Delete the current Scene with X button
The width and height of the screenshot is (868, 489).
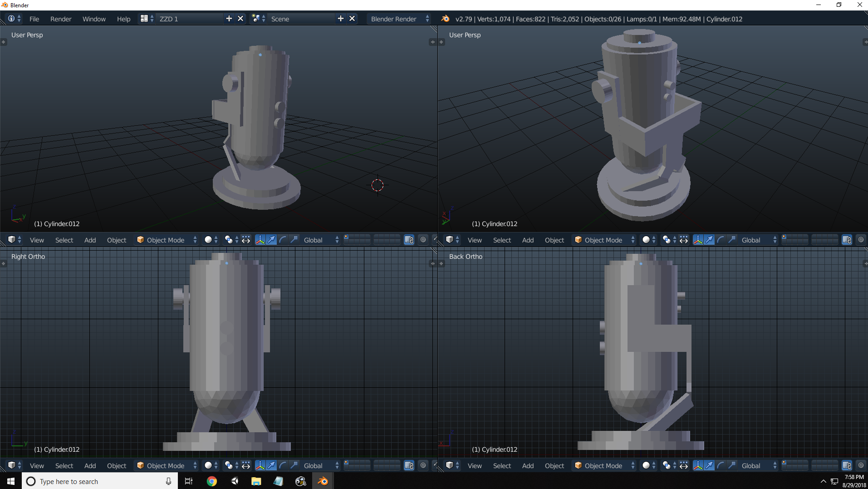[x=352, y=19]
